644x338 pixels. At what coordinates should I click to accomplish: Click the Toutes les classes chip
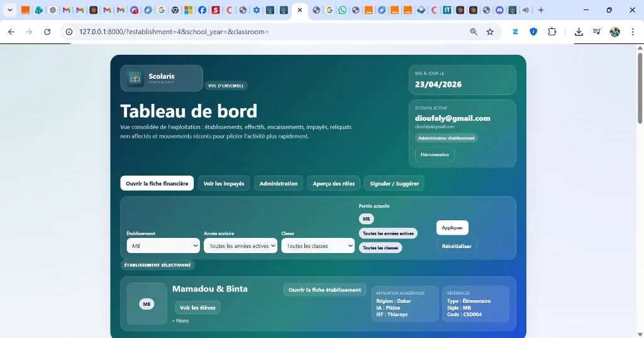pos(380,248)
